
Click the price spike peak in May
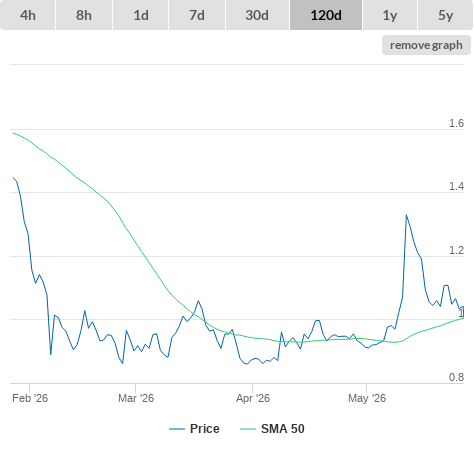[406, 216]
